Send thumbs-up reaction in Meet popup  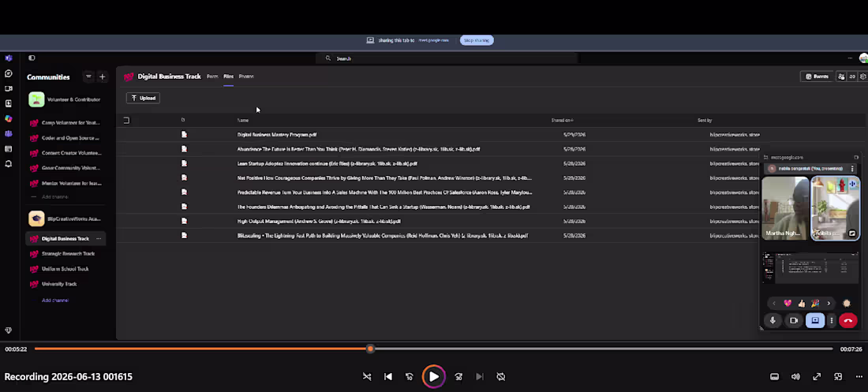click(802, 303)
